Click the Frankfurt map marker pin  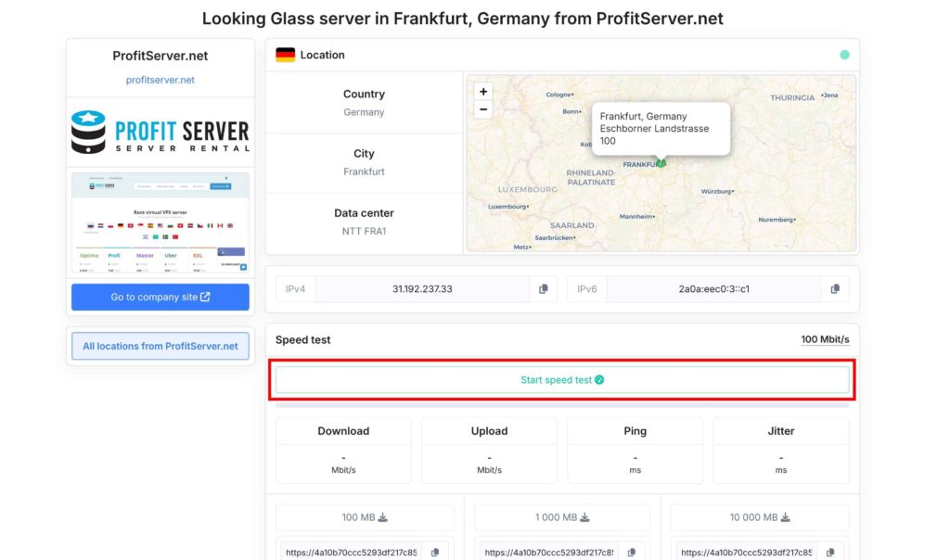point(661,162)
